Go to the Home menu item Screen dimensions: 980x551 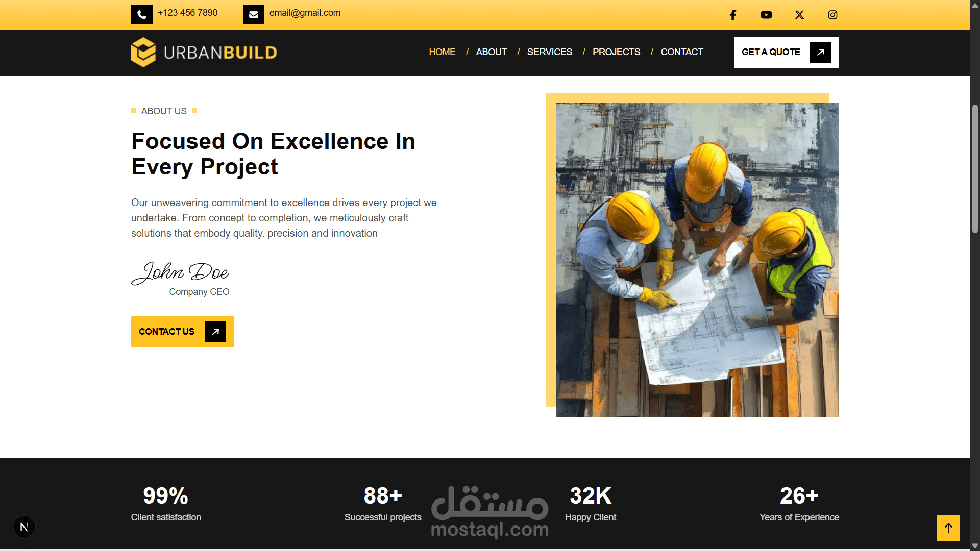coord(442,52)
